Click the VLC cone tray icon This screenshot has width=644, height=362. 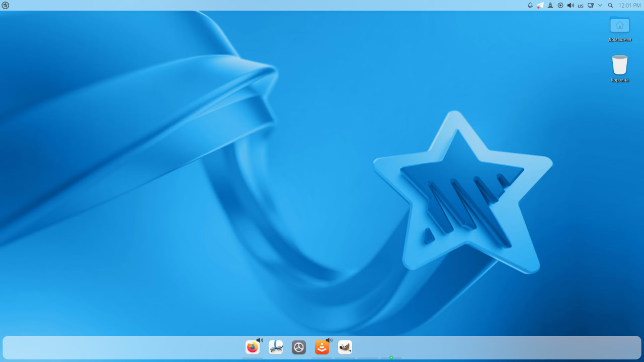pos(550,6)
